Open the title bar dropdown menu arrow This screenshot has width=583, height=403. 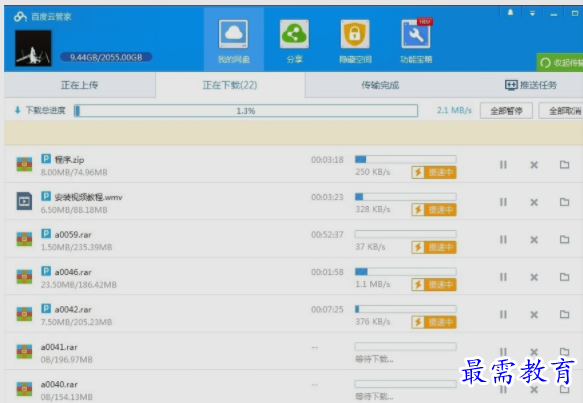pyautogui.click(x=532, y=14)
